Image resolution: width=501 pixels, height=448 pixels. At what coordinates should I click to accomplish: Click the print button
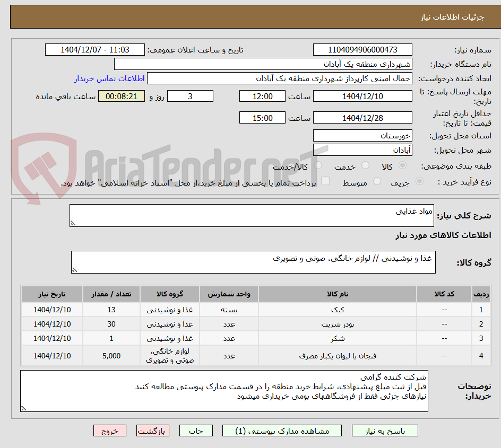click(x=196, y=431)
